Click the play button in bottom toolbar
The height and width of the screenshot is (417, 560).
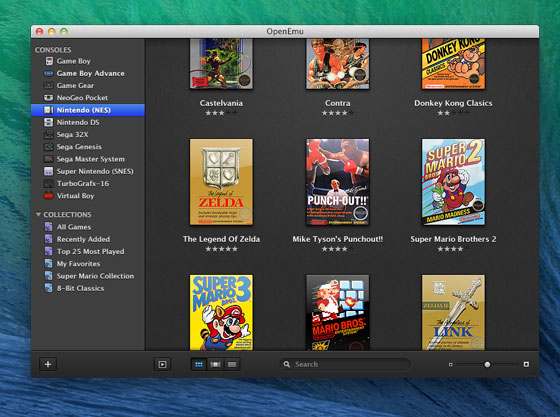tap(162, 364)
